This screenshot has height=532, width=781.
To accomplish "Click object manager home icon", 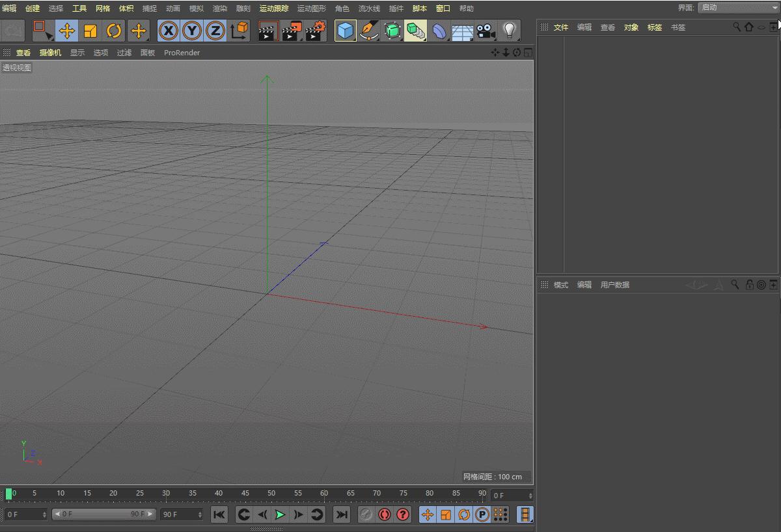I will click(x=748, y=27).
